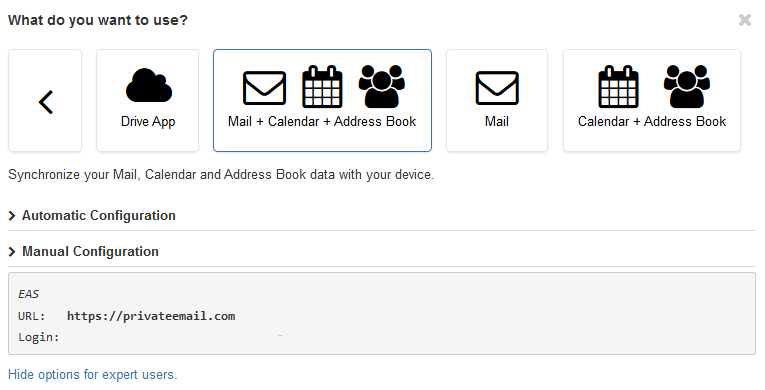Click the chevron beside Manual Configuration
Screen dimensions: 765x390
click(x=12, y=252)
